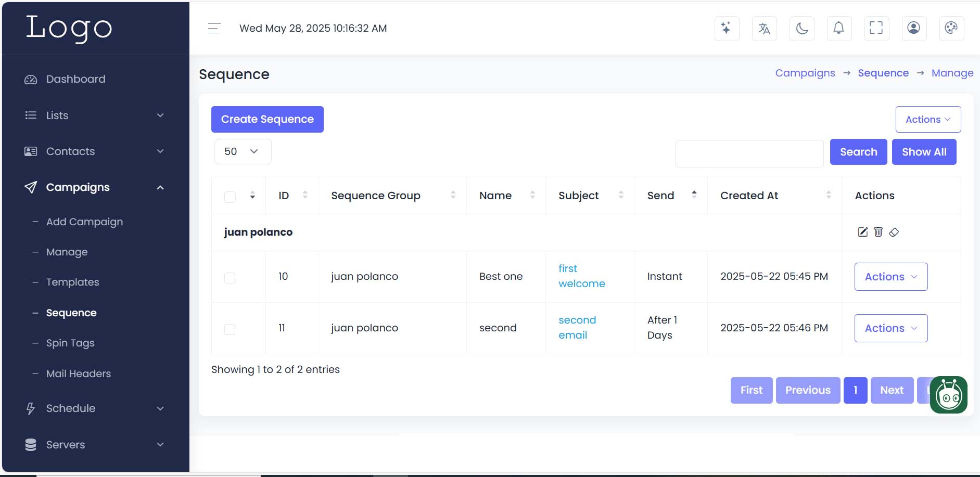This screenshot has width=980, height=477.
Task: Open the 50 entries per page dropdown
Action: [243, 151]
